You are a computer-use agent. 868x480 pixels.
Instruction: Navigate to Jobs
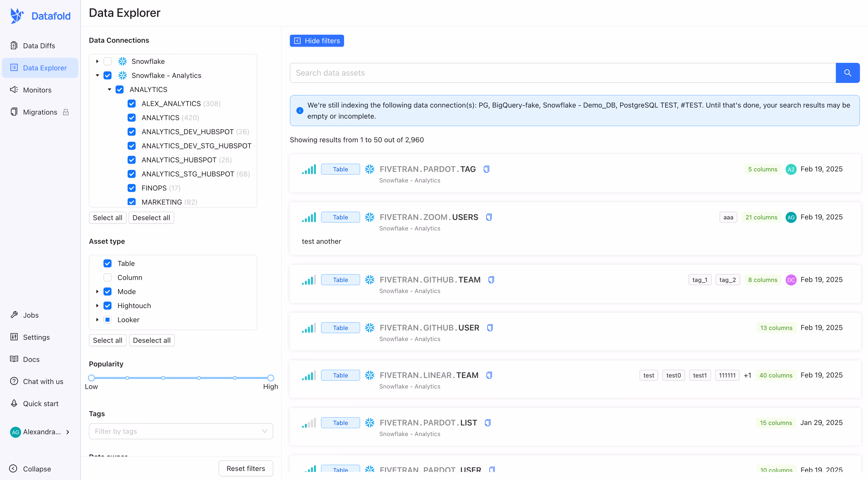click(x=40, y=315)
